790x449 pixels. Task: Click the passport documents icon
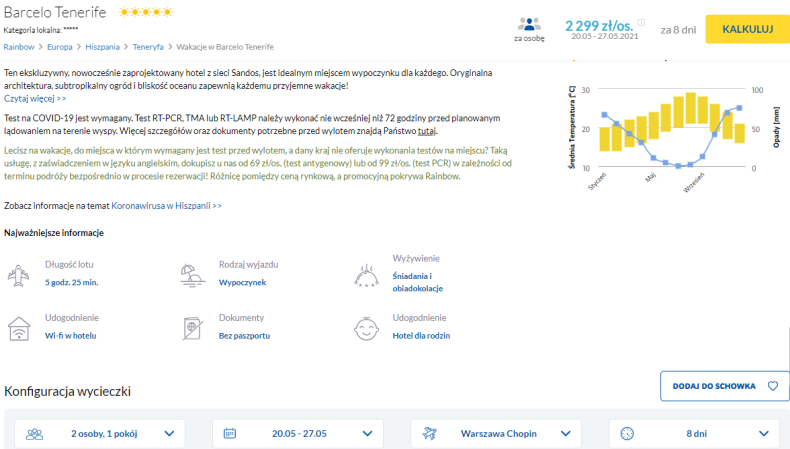coord(192,329)
